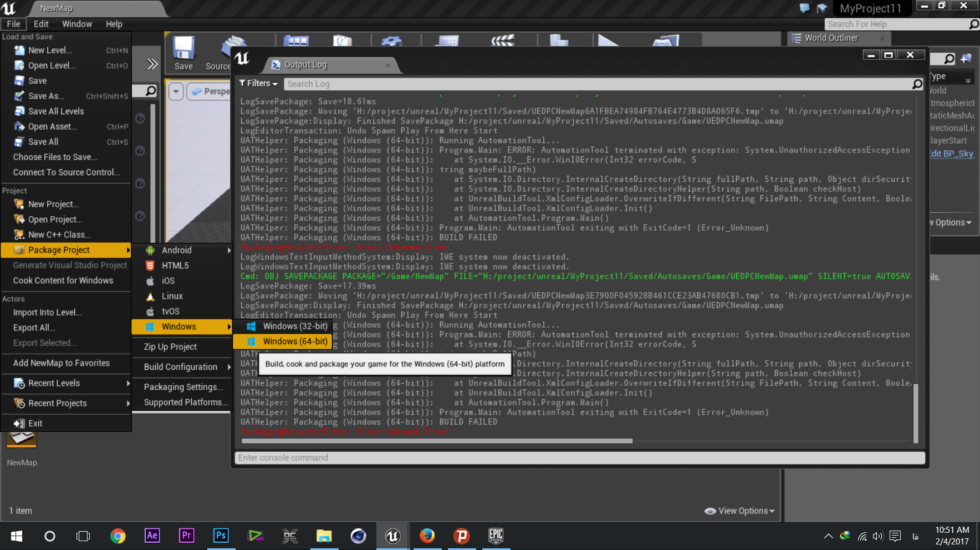This screenshot has height=550, width=980.
Task: Choose the iOS platform entry
Action: coord(182,281)
